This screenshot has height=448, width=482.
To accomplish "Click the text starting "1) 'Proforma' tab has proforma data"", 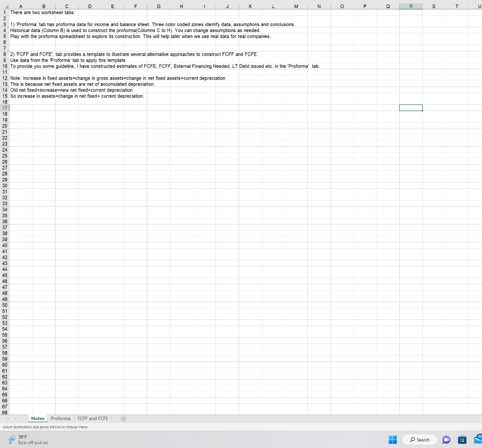I will point(153,24).
